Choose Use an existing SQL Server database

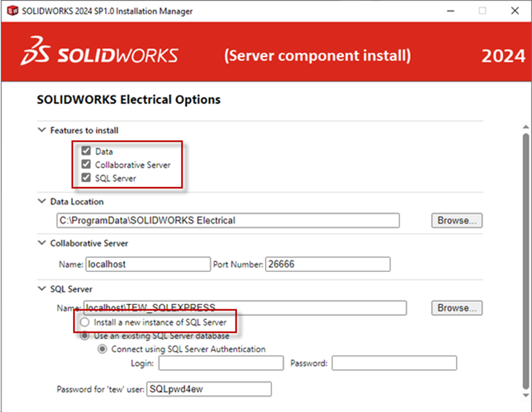pyautogui.click(x=85, y=335)
